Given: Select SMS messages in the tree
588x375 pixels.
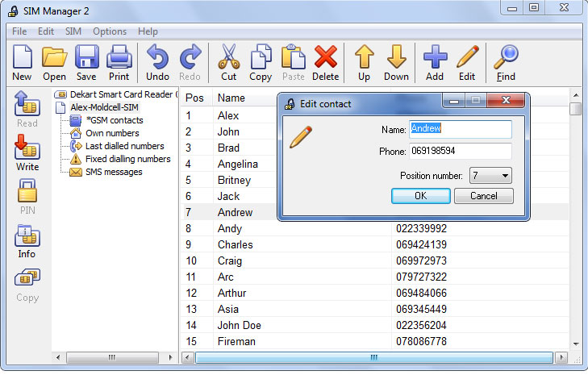Looking at the screenshot, I should click(113, 172).
